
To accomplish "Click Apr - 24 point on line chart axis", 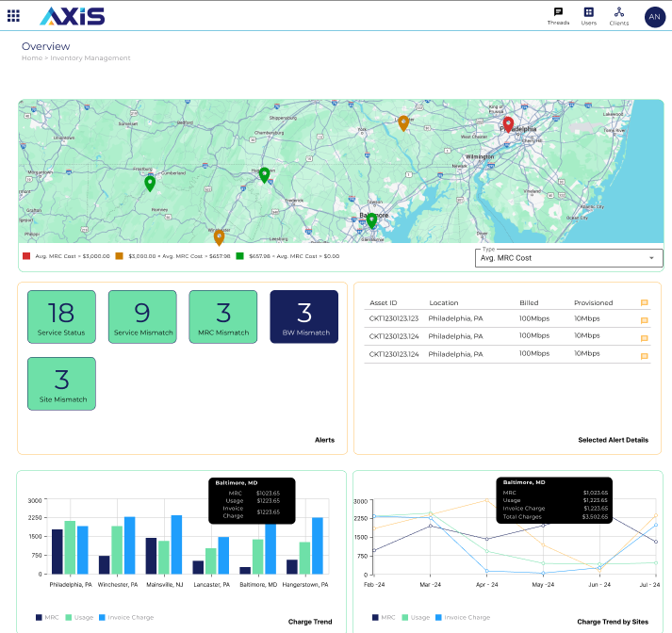I will point(487,585).
